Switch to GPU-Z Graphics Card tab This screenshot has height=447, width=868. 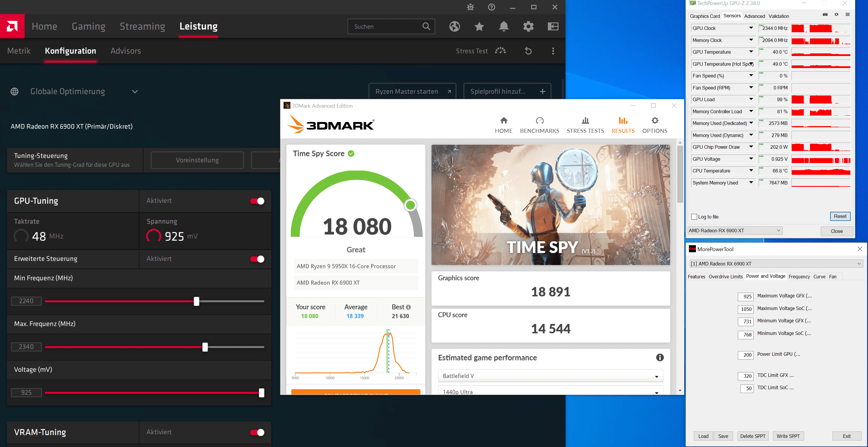[704, 16]
